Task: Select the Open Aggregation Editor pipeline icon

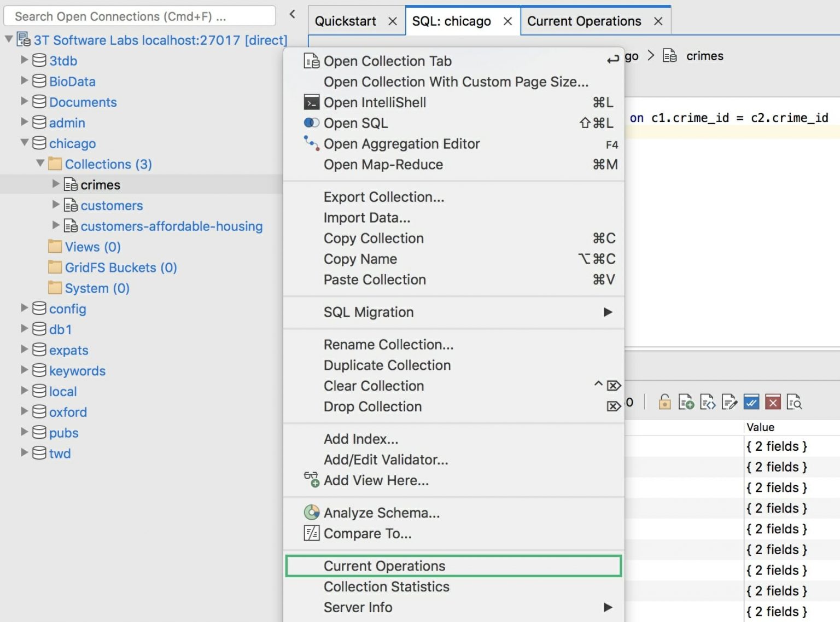Action: click(x=312, y=144)
